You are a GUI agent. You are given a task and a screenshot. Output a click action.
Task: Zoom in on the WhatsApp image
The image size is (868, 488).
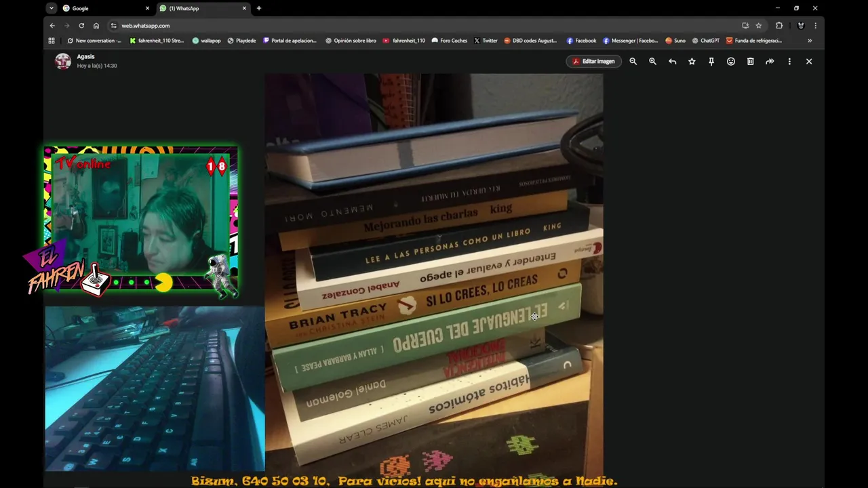click(652, 61)
